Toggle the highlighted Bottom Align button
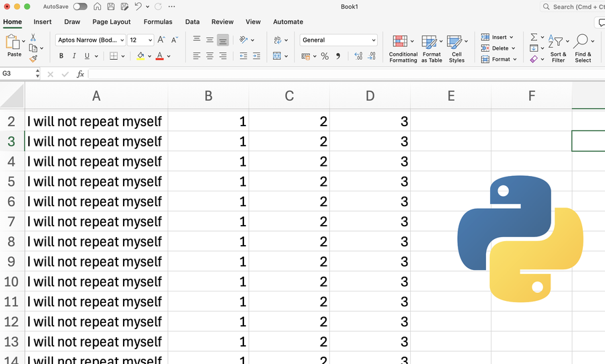 click(223, 40)
